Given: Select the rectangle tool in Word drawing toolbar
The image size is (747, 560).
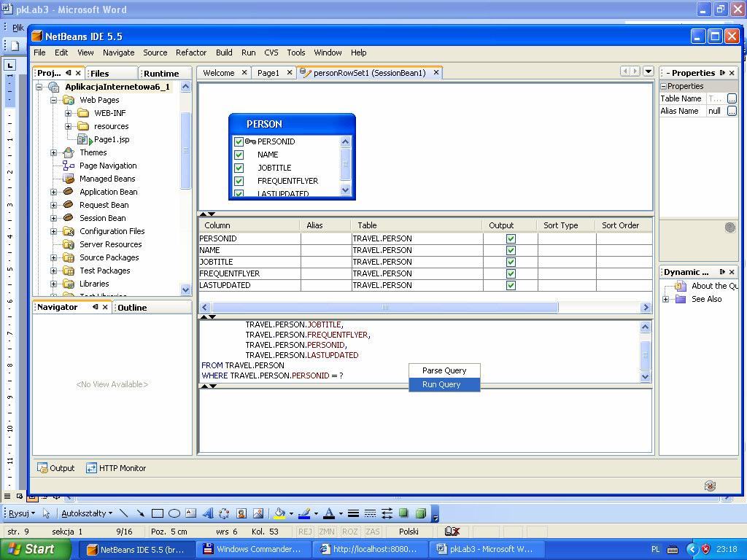Looking at the screenshot, I should (158, 513).
